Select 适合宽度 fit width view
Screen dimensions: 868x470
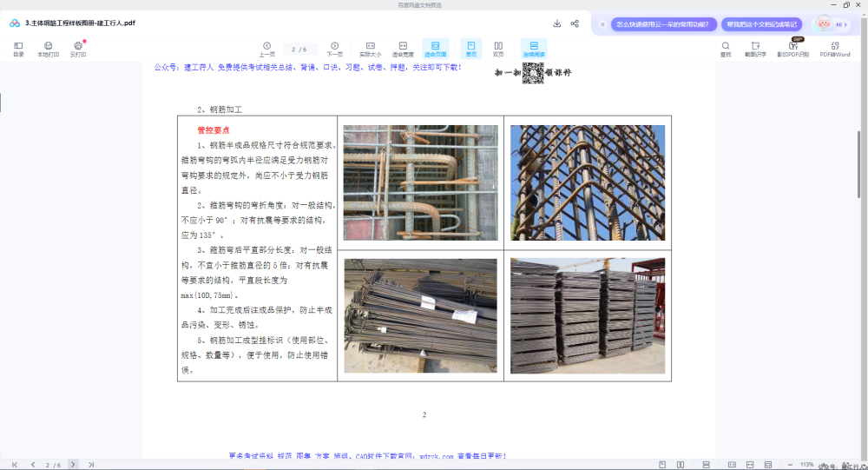tap(403, 49)
